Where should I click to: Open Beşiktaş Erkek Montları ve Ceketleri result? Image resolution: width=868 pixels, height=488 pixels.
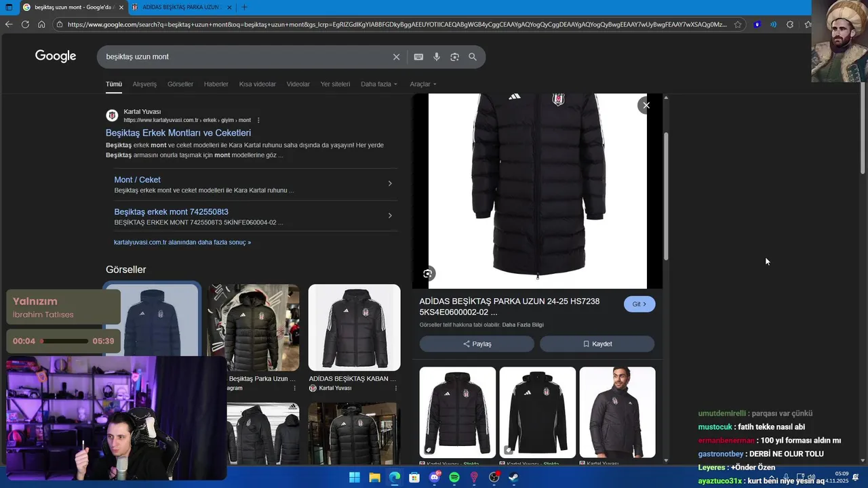(x=178, y=133)
